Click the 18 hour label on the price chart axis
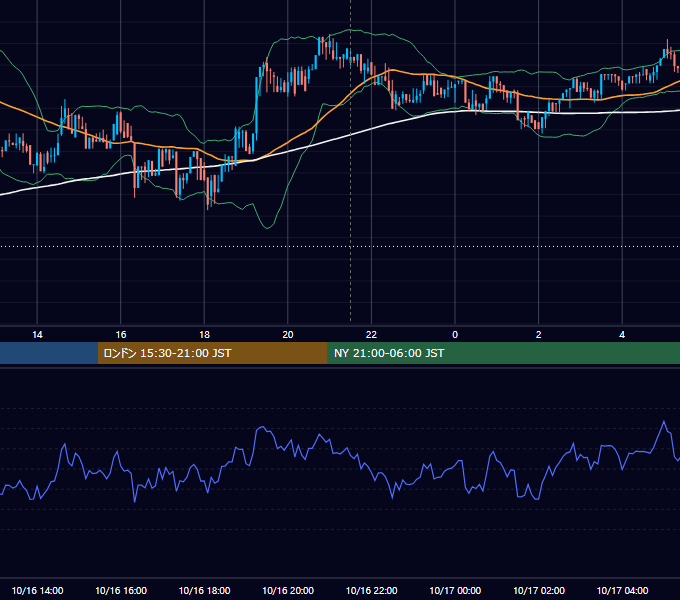 coord(204,335)
